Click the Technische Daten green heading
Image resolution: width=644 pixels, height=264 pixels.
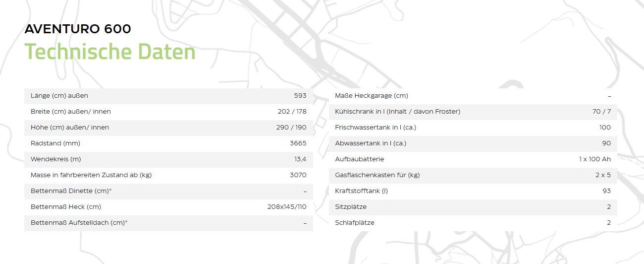pos(110,52)
